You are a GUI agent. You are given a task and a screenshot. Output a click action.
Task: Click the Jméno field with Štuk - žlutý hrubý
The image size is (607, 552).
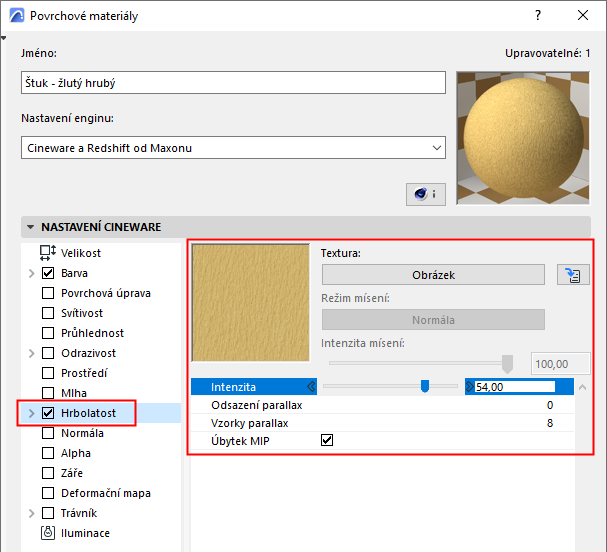click(233, 82)
